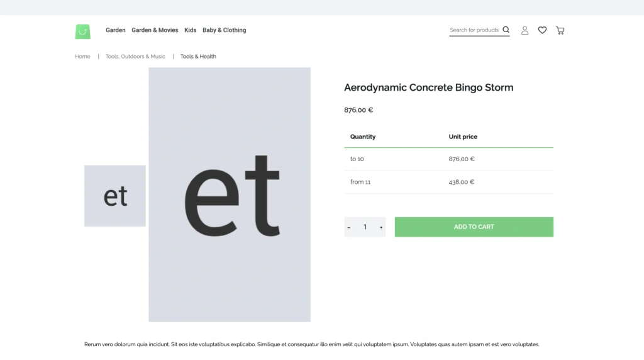Decrease quantity with the minus button
This screenshot has height=360, width=644.
(x=349, y=227)
